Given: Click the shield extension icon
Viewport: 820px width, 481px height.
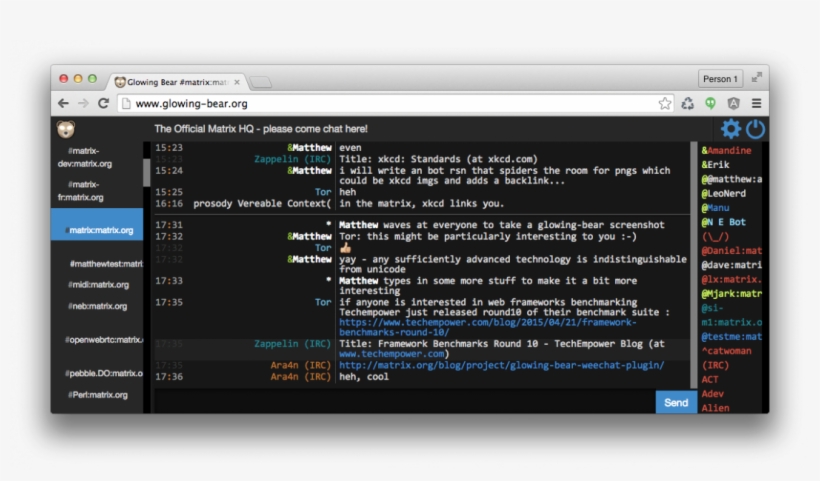Looking at the screenshot, I should point(733,103).
